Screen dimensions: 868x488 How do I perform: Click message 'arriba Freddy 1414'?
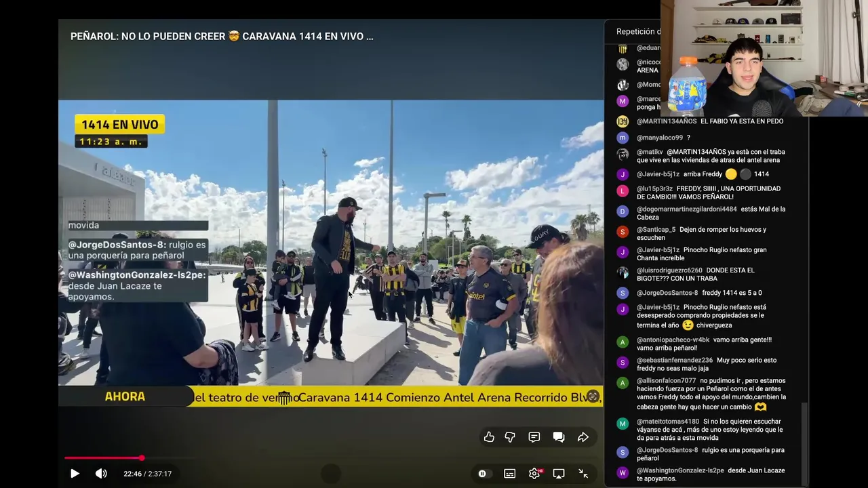(x=726, y=174)
